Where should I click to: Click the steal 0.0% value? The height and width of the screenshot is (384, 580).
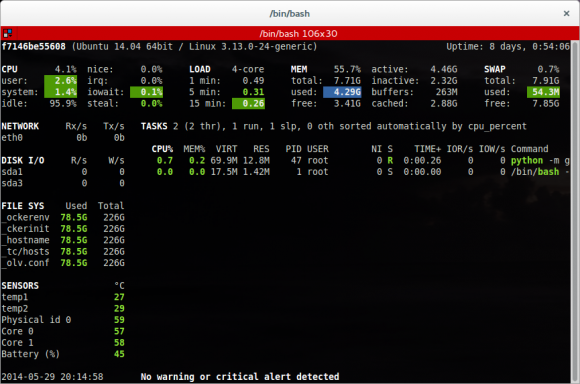coord(151,103)
